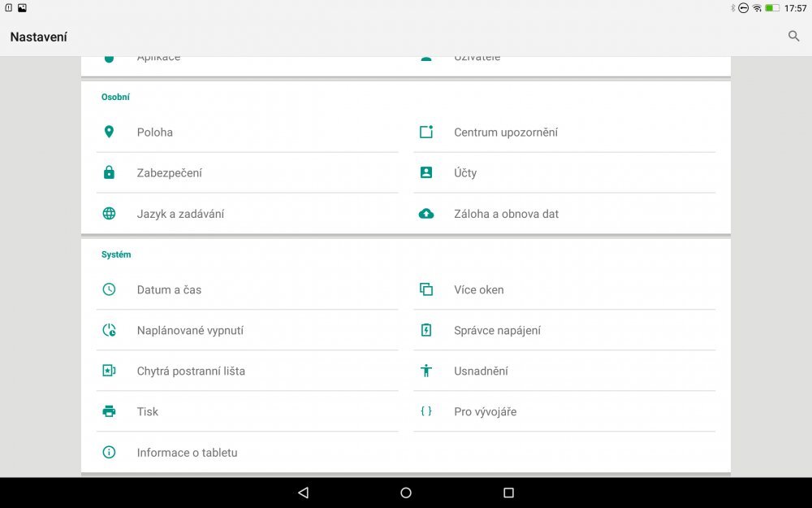Open Více oken multi-window icon

(425, 289)
